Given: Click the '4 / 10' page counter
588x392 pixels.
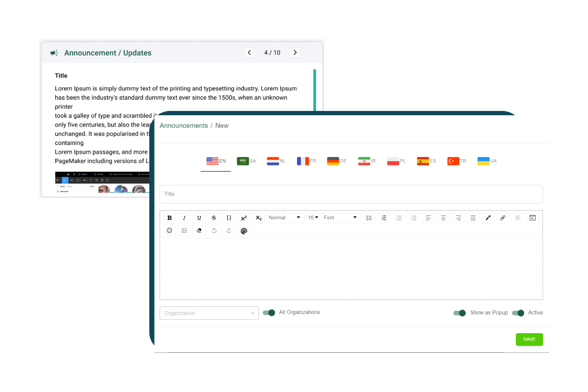Looking at the screenshot, I should pos(272,53).
